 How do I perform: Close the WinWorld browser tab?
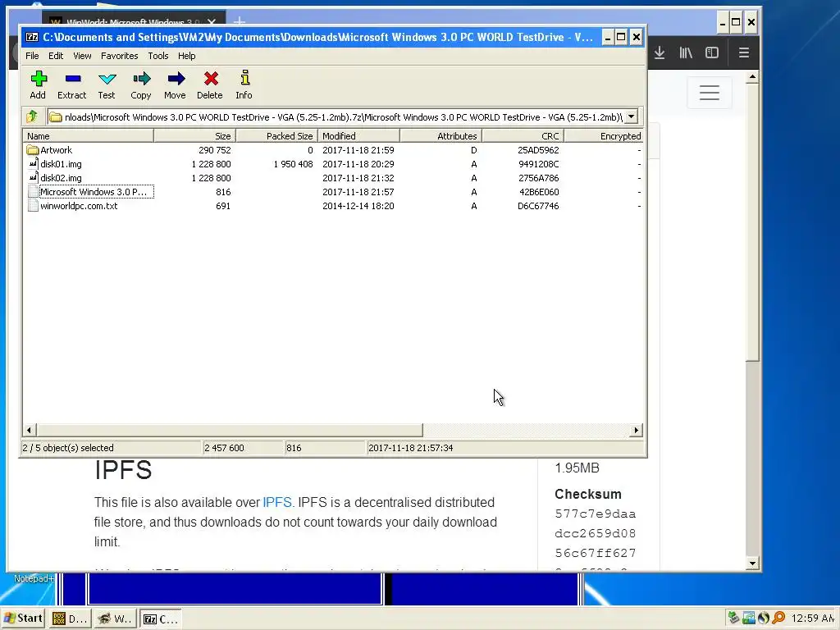pyautogui.click(x=212, y=22)
